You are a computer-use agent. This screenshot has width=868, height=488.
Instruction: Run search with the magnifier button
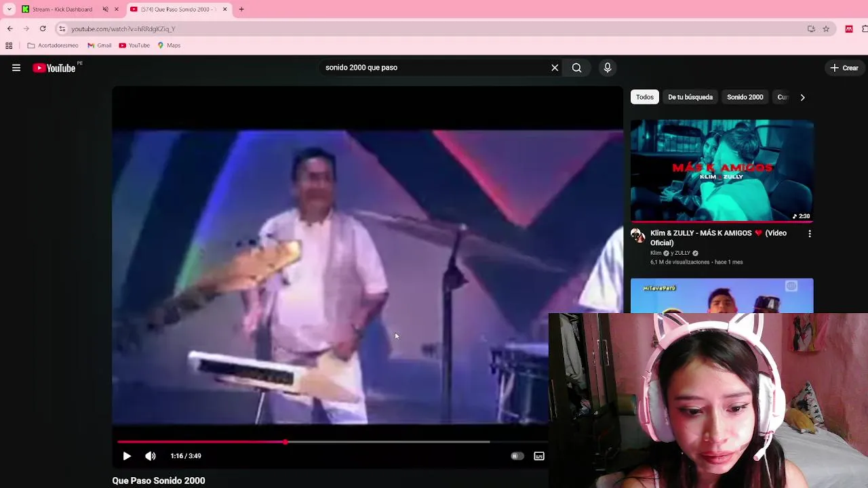point(576,68)
